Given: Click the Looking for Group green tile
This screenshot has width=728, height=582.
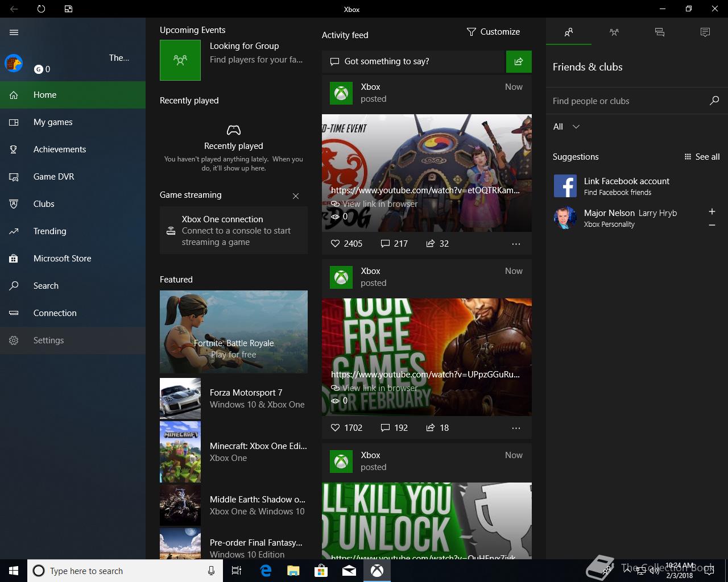Looking at the screenshot, I should point(180,60).
